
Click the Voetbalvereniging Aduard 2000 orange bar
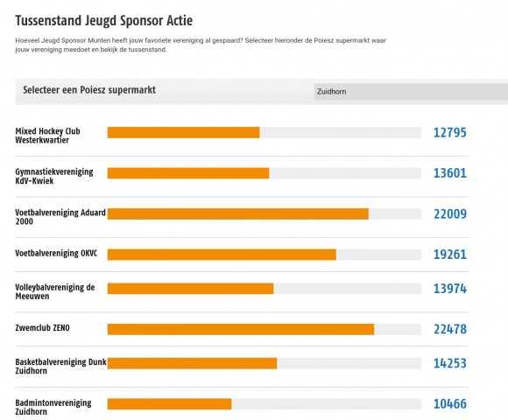tap(238, 213)
